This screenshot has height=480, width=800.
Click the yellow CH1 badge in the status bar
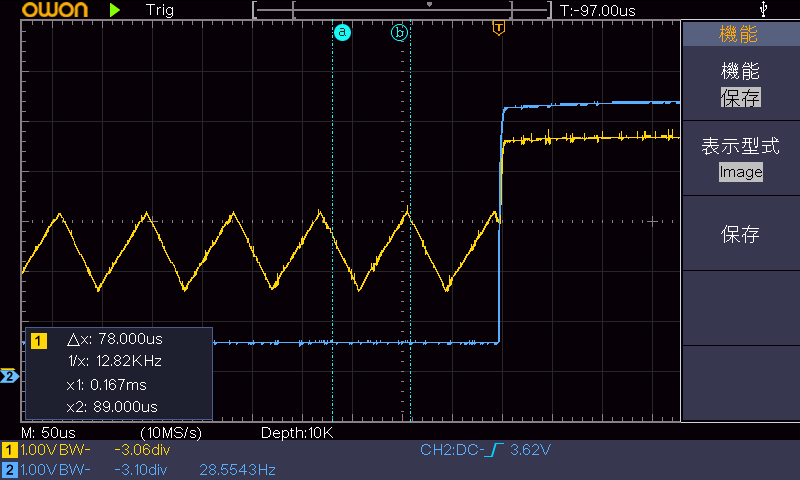(9, 451)
